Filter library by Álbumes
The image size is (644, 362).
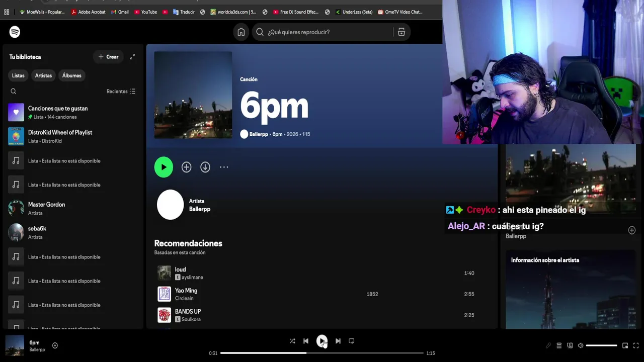click(71, 75)
